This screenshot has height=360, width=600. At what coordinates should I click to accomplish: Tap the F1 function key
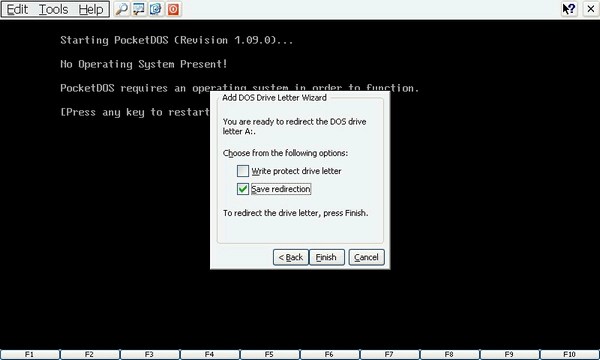click(x=30, y=355)
